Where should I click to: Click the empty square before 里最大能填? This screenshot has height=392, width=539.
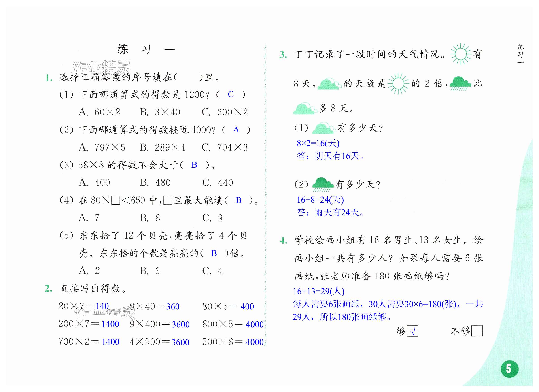click(168, 200)
